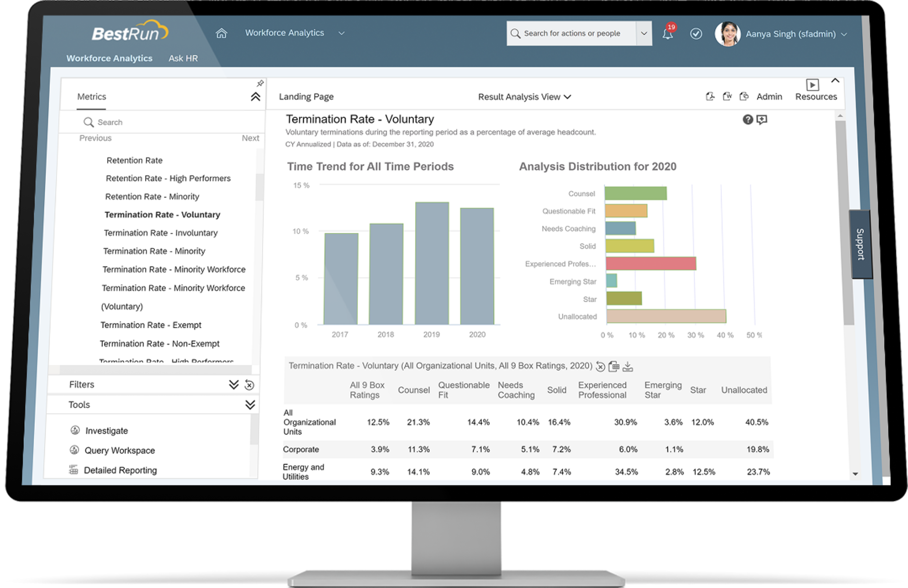Viewport: 908px width, 588px height.
Task: Export to PDF icon in page toolbar
Action: tap(710, 97)
